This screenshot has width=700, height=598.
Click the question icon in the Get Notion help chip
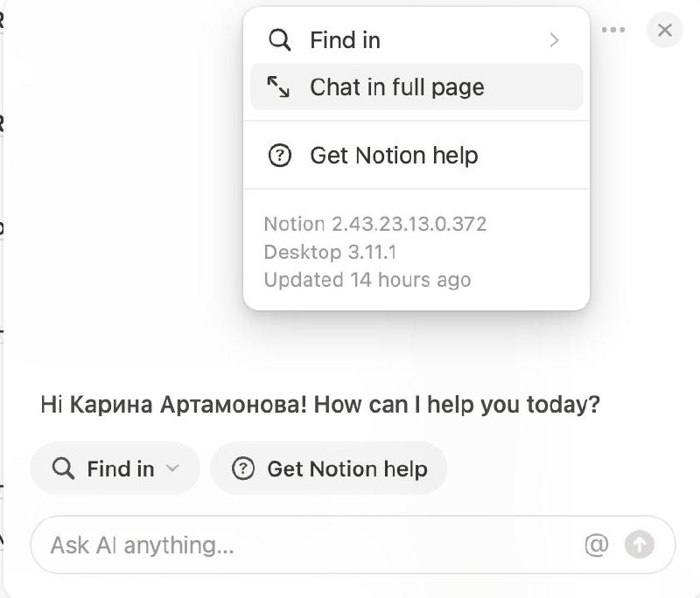tap(243, 469)
